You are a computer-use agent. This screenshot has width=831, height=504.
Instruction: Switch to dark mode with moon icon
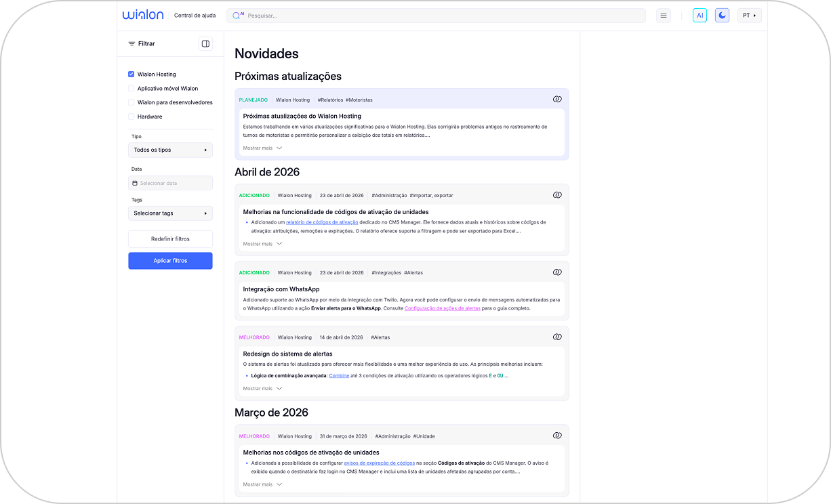[x=722, y=16]
